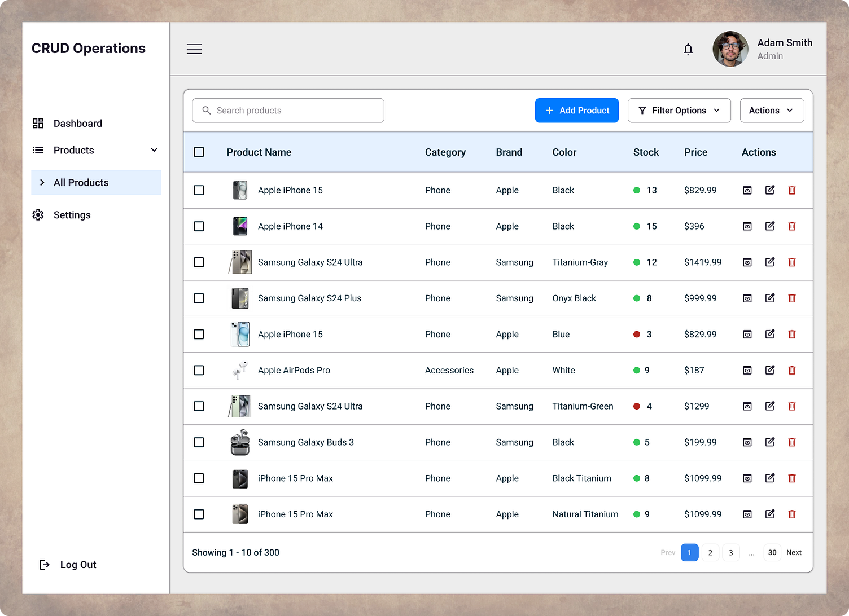
Task: Click the Log Out icon
Action: pos(45,564)
